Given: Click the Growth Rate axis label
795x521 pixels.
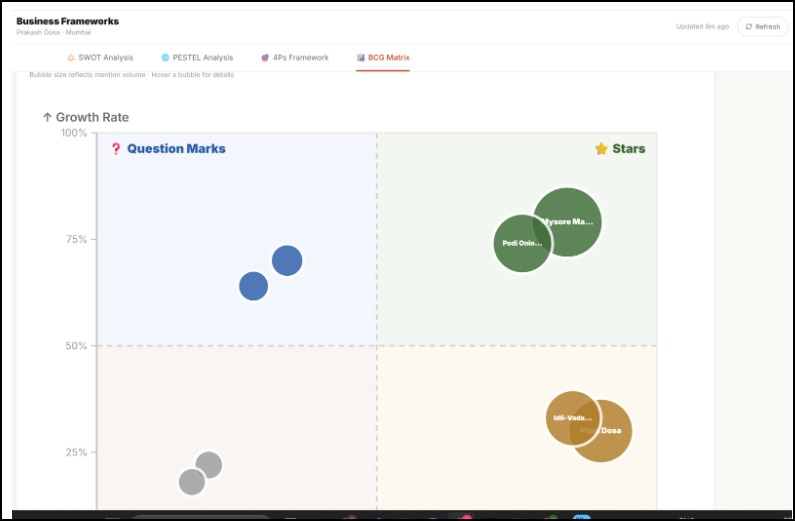Looking at the screenshot, I should 86,118.
